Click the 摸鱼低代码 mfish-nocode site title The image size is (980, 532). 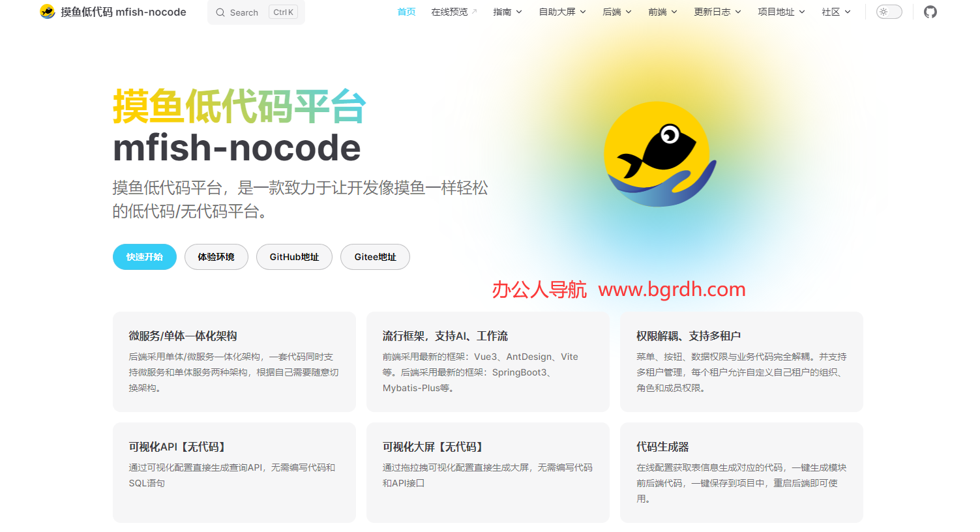(x=123, y=12)
